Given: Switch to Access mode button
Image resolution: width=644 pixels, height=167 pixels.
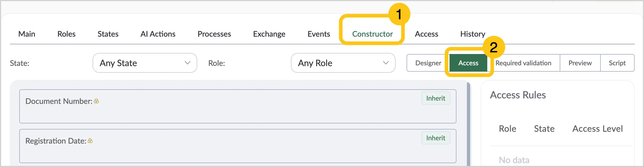Looking at the screenshot, I should coord(468,63).
